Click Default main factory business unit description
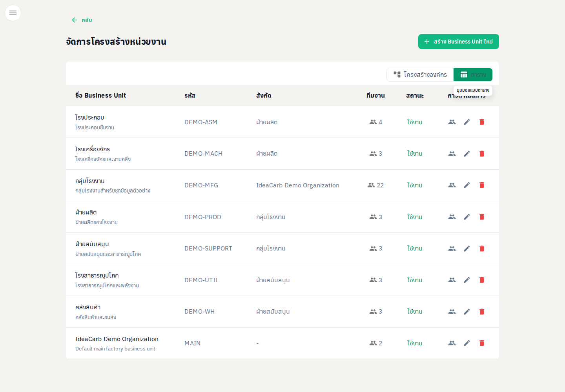 point(115,349)
